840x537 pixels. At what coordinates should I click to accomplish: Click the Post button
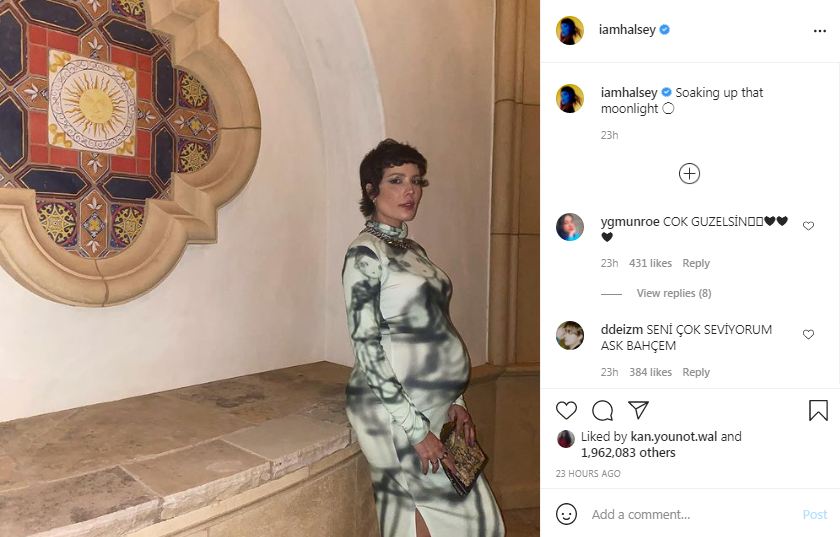pyautogui.click(x=815, y=514)
